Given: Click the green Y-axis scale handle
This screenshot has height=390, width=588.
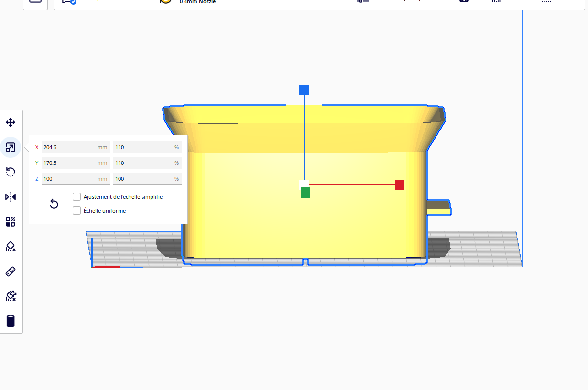Looking at the screenshot, I should coord(305,193).
